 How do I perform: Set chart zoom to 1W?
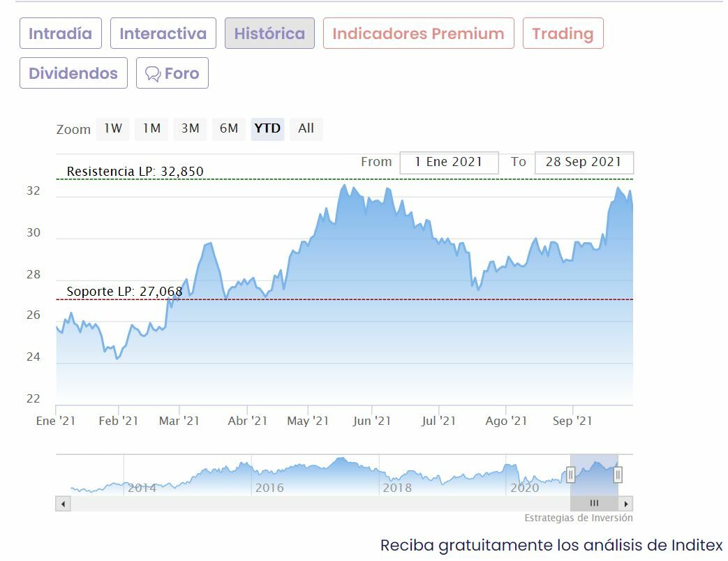point(112,128)
